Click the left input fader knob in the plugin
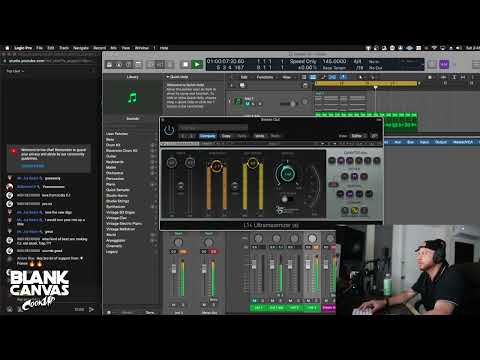The image size is (480, 360). (x=172, y=163)
